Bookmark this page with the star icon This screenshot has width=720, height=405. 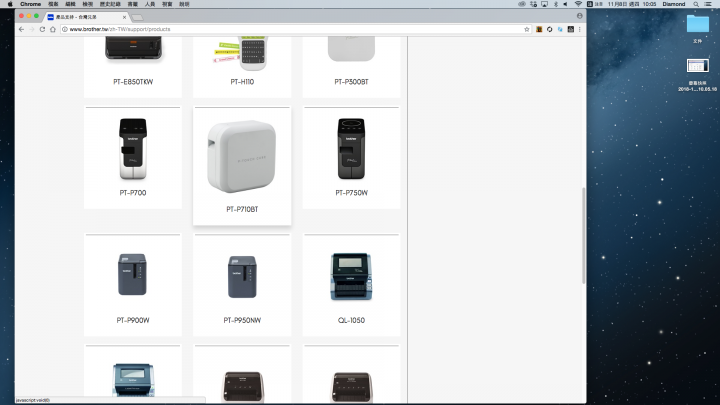coord(527,29)
